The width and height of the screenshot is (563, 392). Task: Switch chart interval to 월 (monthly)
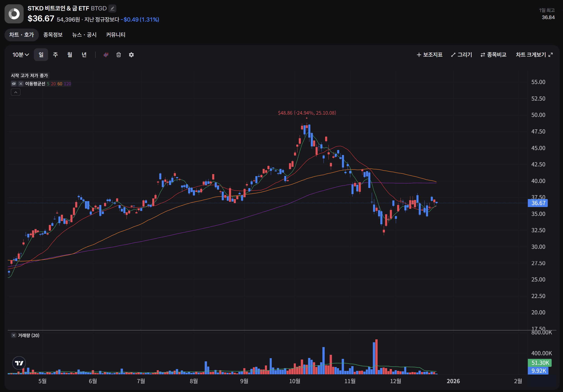(x=70, y=55)
